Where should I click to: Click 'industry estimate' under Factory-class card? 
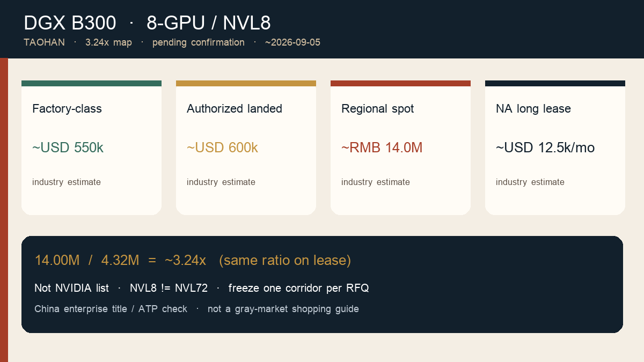pos(67,182)
